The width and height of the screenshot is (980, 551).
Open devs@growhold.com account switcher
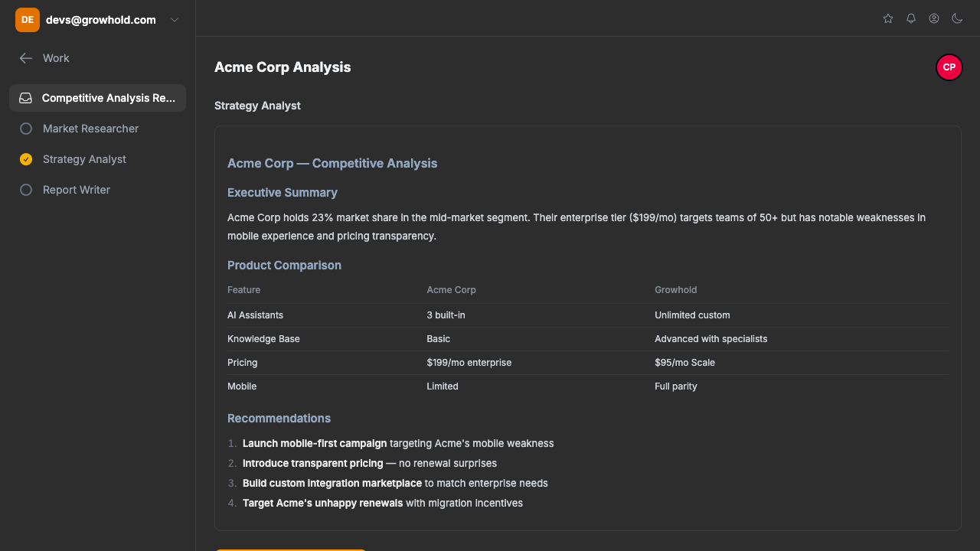pos(100,20)
